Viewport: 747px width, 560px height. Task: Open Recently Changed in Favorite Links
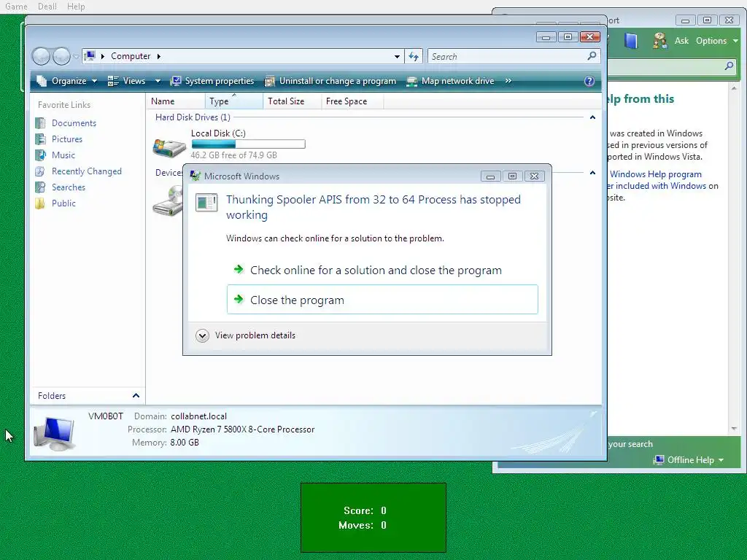coord(86,171)
